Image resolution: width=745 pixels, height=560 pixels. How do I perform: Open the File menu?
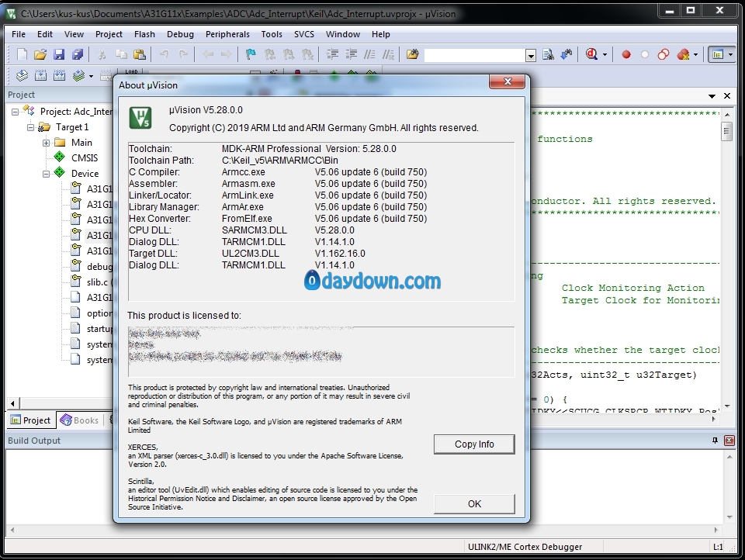[x=19, y=34]
